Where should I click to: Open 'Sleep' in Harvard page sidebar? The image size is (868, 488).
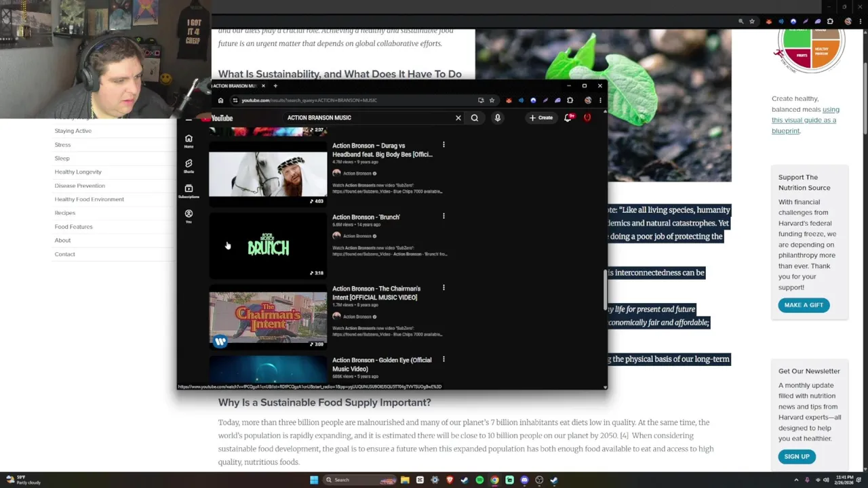coord(62,158)
